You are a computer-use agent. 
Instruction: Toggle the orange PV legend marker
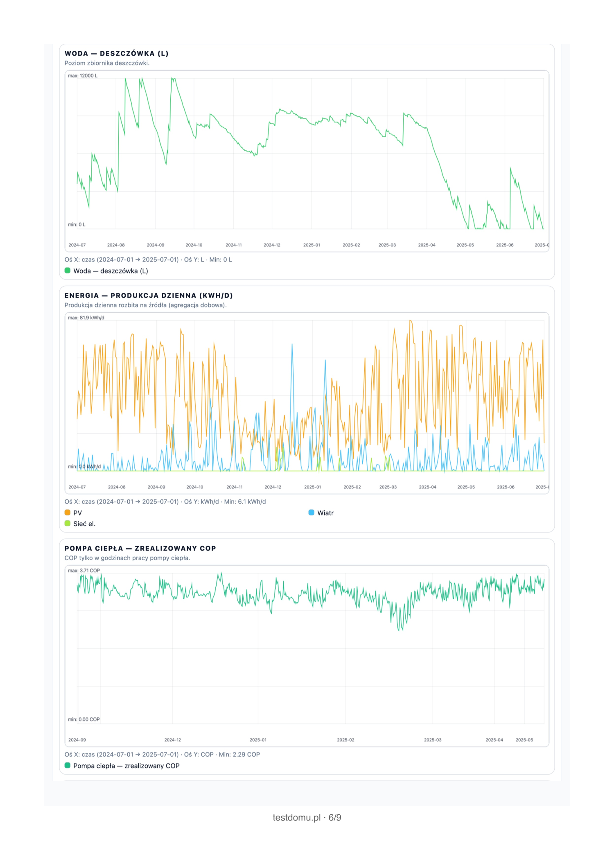click(x=68, y=513)
